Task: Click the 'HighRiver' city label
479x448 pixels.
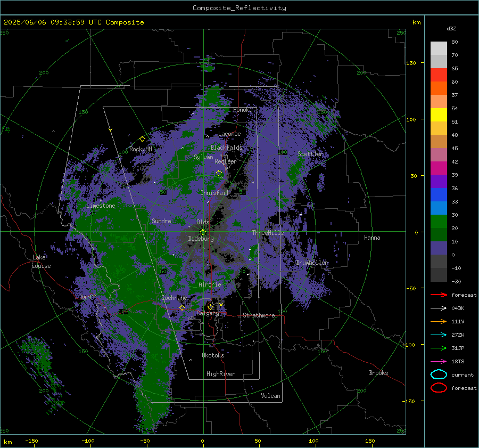Action: click(221, 374)
